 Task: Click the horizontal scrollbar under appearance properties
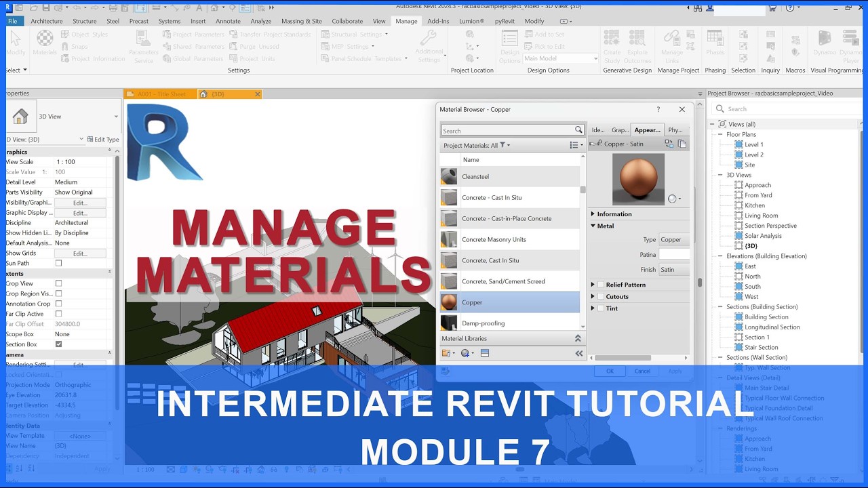623,358
